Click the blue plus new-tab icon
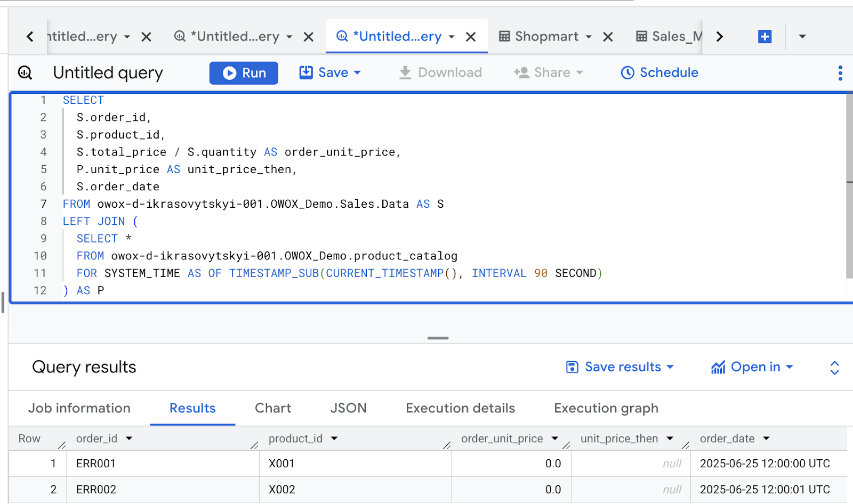The image size is (853, 504). point(765,36)
